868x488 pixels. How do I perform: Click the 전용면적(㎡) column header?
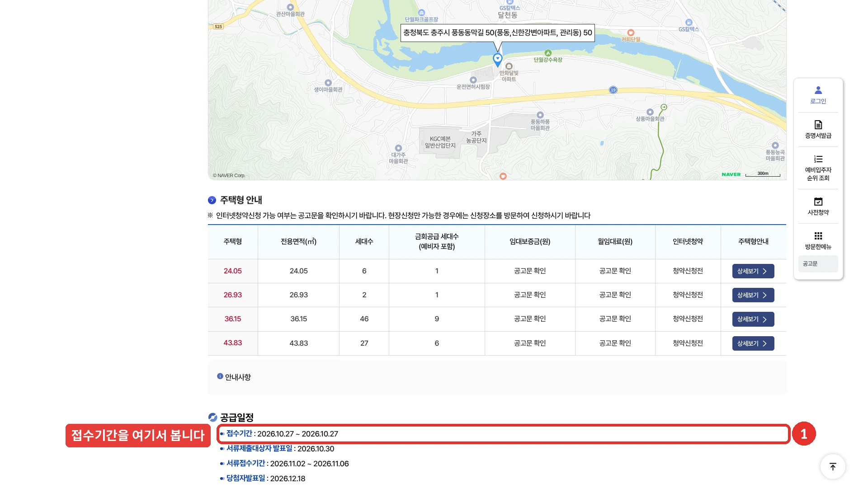[x=298, y=242]
